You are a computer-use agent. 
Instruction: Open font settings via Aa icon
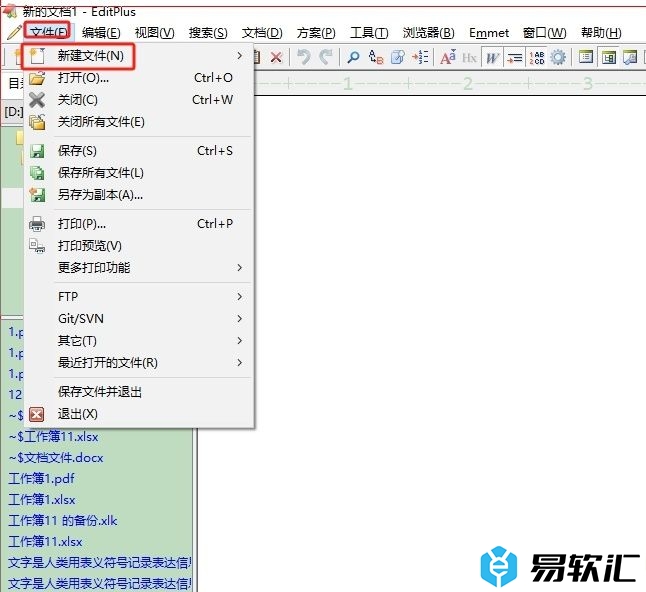(448, 57)
